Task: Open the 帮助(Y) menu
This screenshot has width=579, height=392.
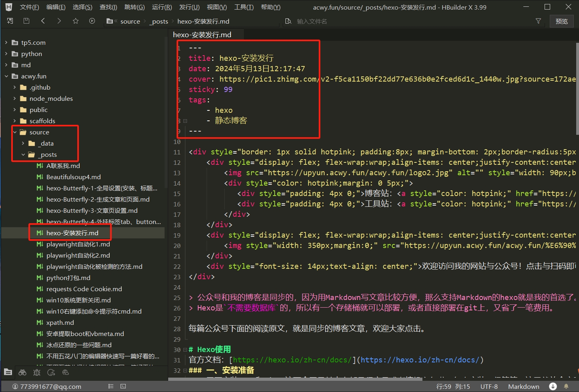Action: pyautogui.click(x=271, y=7)
